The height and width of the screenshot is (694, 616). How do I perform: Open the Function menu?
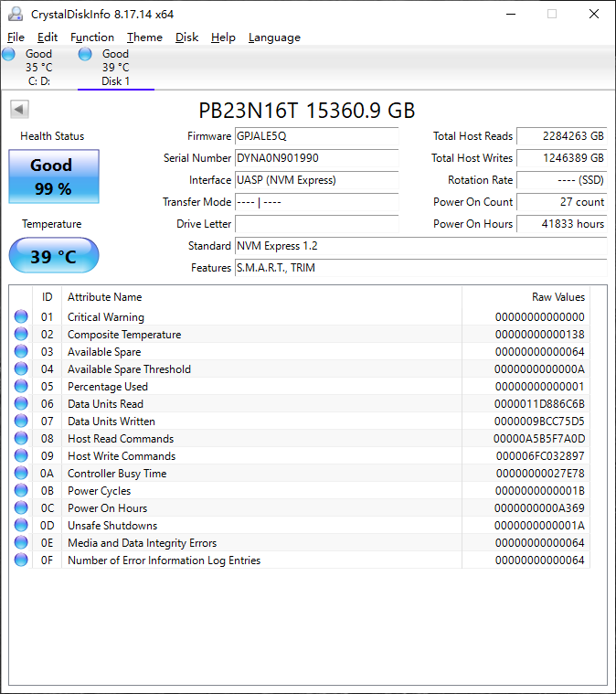click(x=92, y=37)
